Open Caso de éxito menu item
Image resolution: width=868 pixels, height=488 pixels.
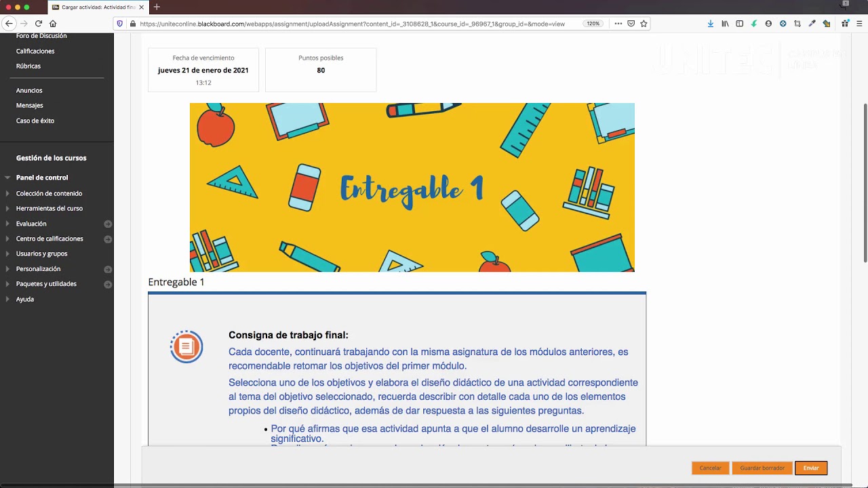(35, 121)
